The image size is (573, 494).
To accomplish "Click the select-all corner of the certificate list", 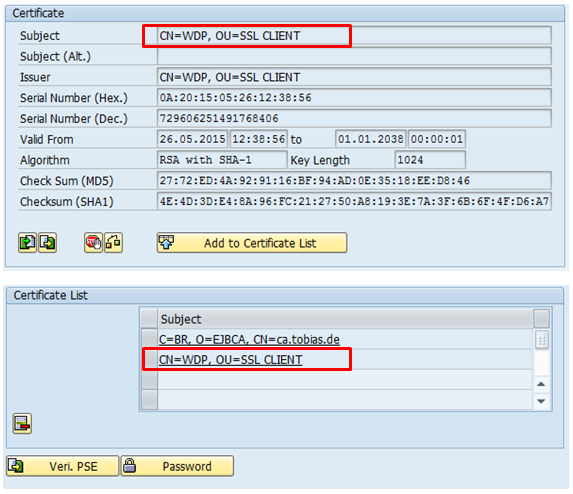I will (149, 319).
